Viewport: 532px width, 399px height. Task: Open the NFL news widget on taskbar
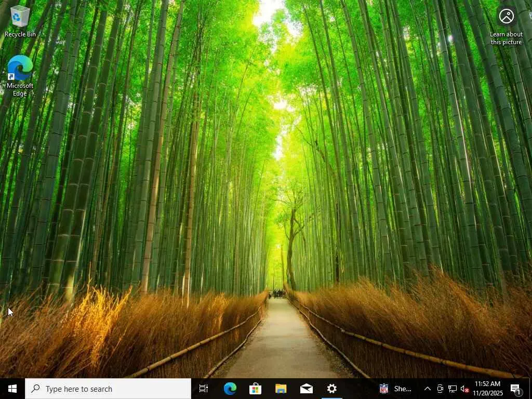(x=395, y=389)
